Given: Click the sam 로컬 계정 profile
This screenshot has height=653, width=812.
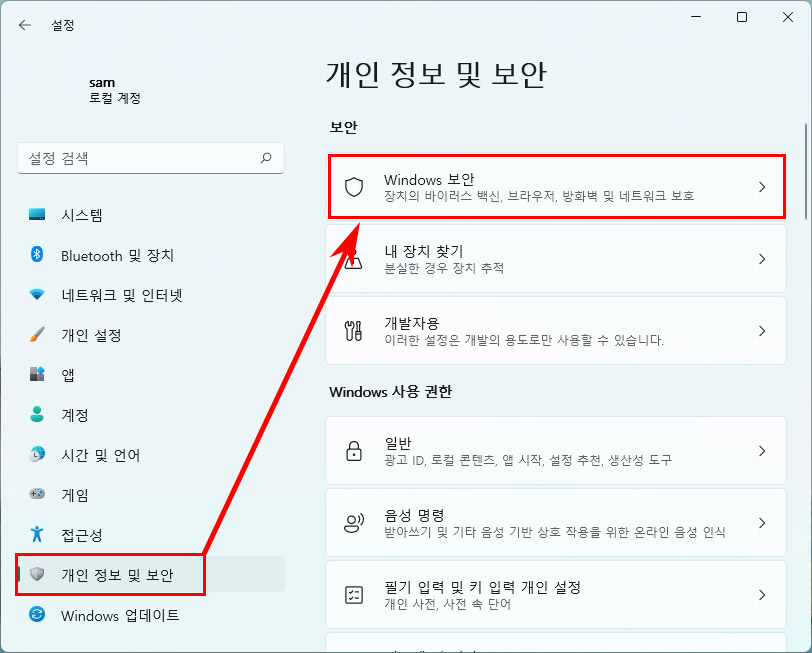Looking at the screenshot, I should click(114, 90).
